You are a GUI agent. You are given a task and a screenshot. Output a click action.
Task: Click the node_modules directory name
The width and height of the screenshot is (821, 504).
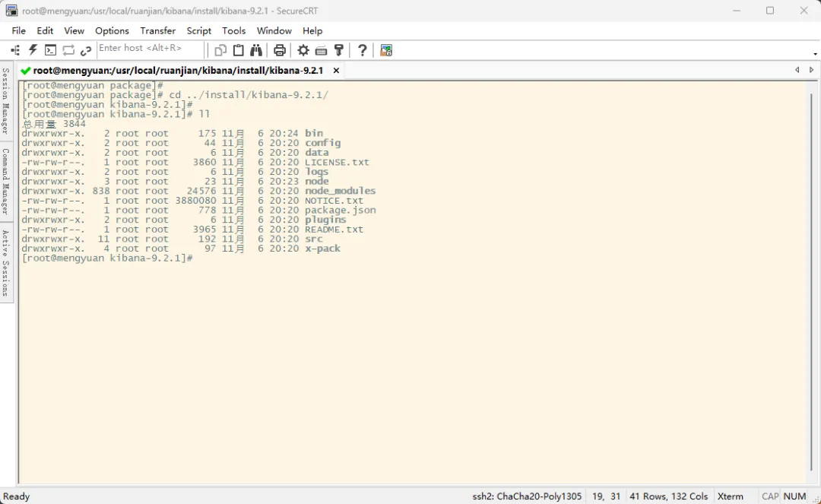point(341,191)
